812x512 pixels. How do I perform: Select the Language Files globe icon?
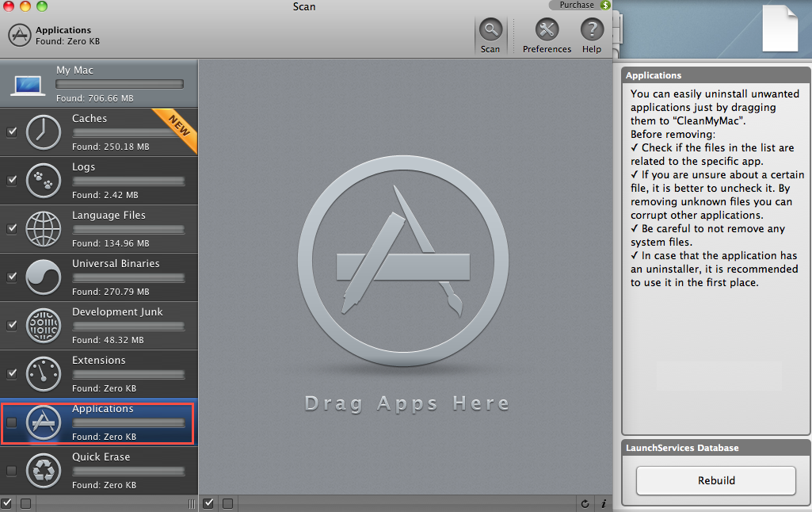[x=44, y=229]
